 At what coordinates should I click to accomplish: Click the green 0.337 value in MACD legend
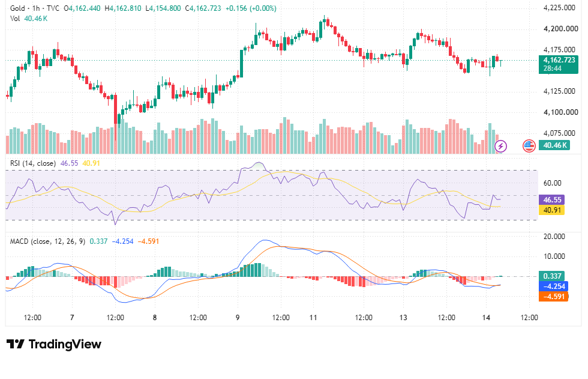click(98, 241)
